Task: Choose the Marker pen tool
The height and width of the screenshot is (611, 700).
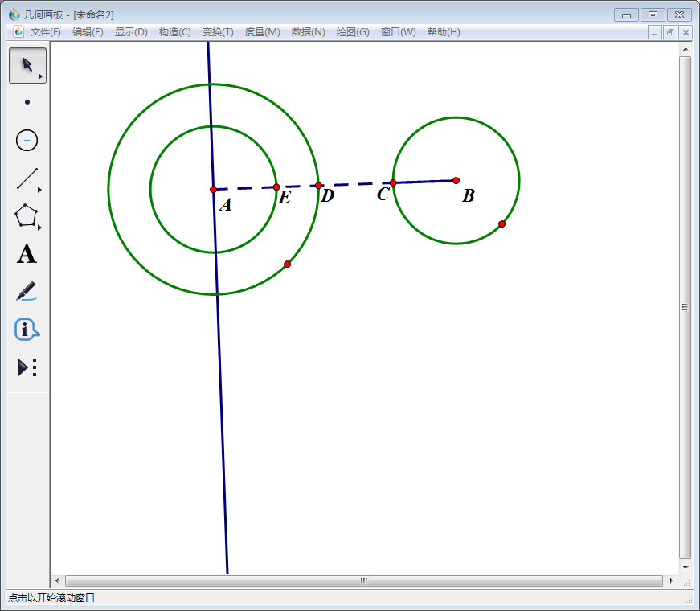Action: (27, 292)
